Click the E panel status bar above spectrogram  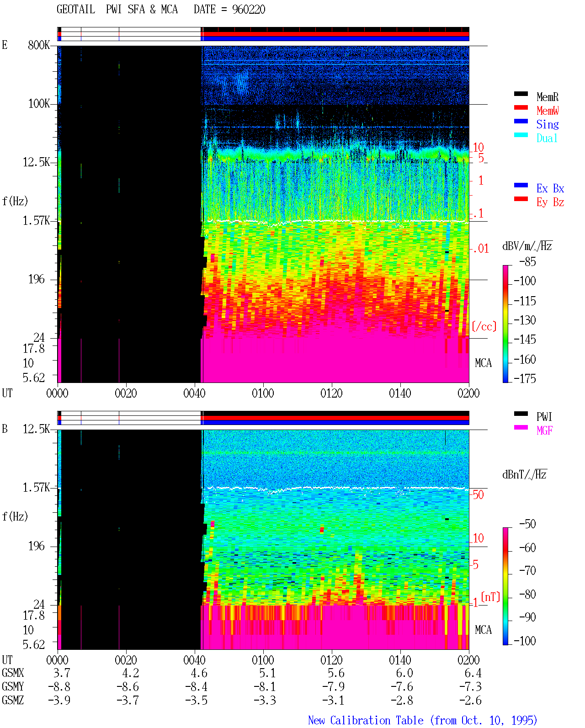pos(263,34)
